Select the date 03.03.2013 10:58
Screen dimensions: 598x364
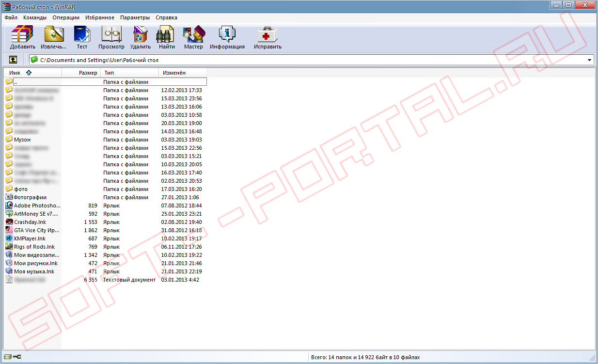[x=181, y=115]
